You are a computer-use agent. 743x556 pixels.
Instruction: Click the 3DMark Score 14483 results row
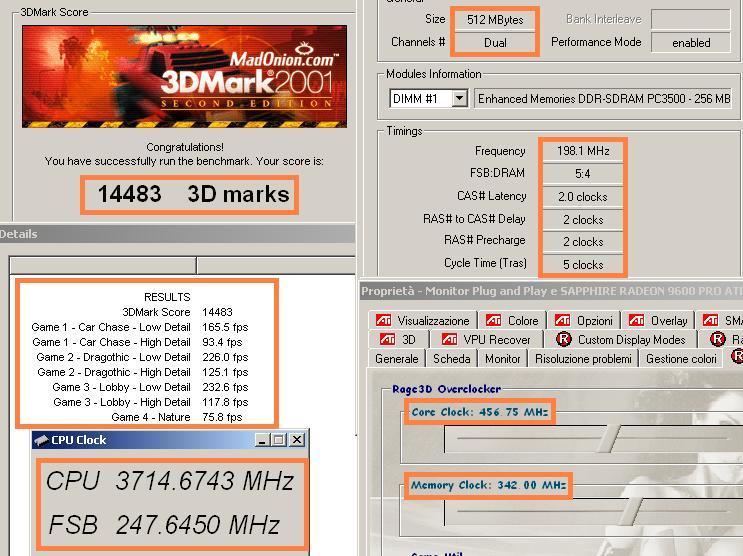pyautogui.click(x=178, y=312)
